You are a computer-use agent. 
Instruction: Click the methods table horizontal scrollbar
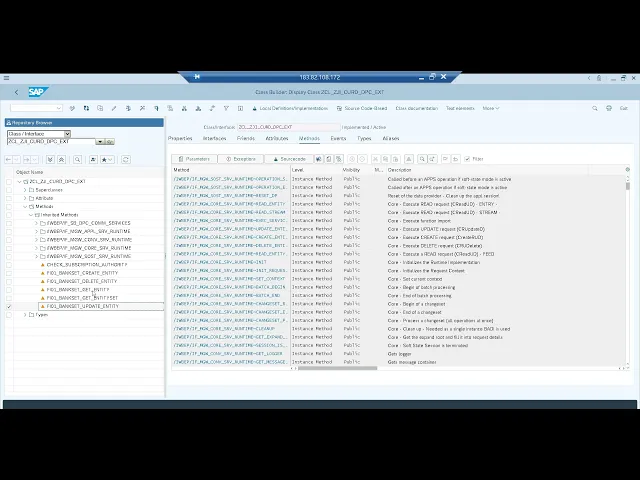tap(337, 368)
